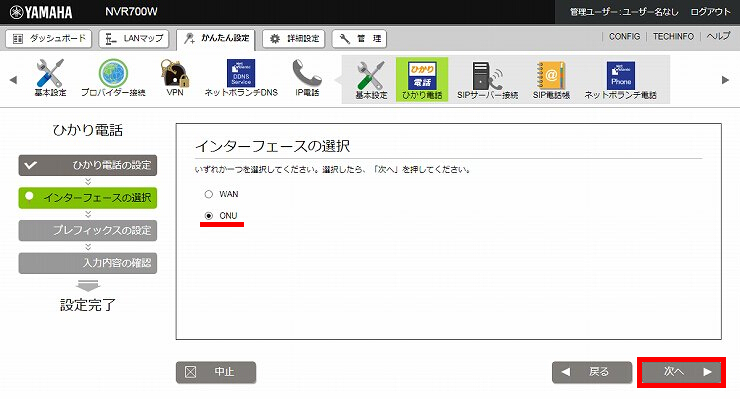Viewport: 740px width, 399px height.
Task: Select the ひかり電話 green icon
Action: (x=422, y=80)
